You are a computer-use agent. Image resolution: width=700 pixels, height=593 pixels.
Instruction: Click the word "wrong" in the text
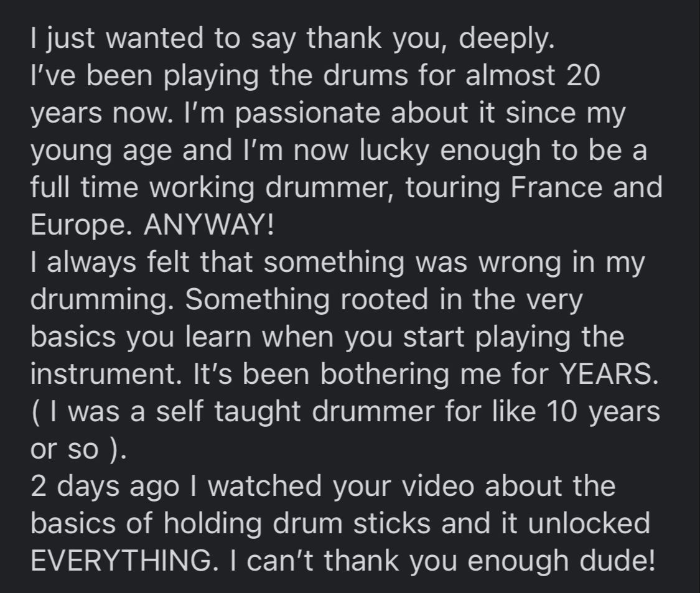pyautogui.click(x=520, y=263)
